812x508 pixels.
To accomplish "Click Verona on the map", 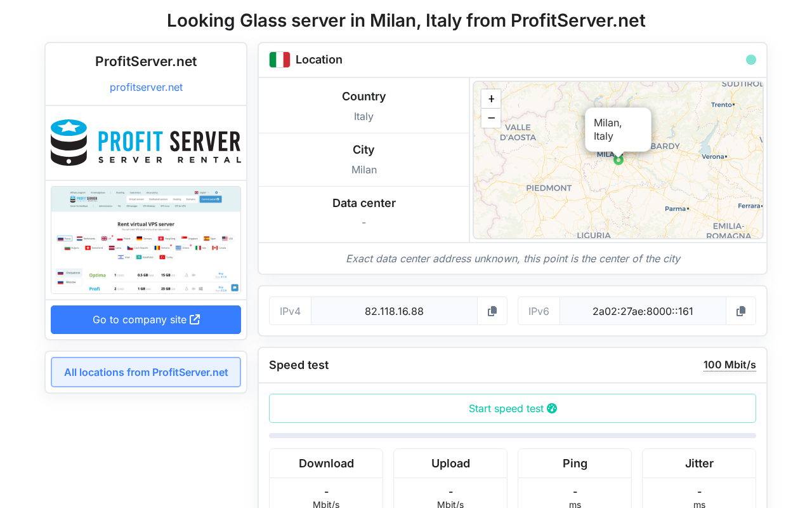I will point(713,156).
